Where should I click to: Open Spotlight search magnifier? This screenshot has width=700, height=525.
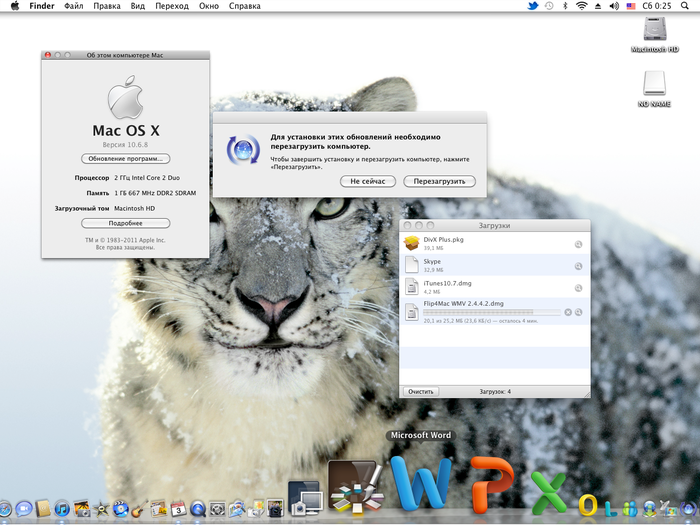pos(685,6)
